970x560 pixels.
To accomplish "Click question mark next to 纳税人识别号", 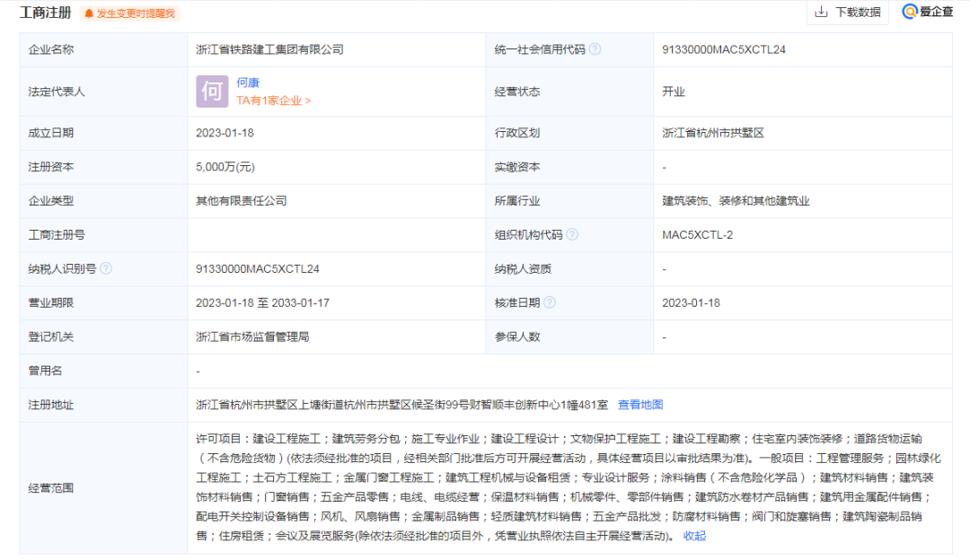I will 108,268.
